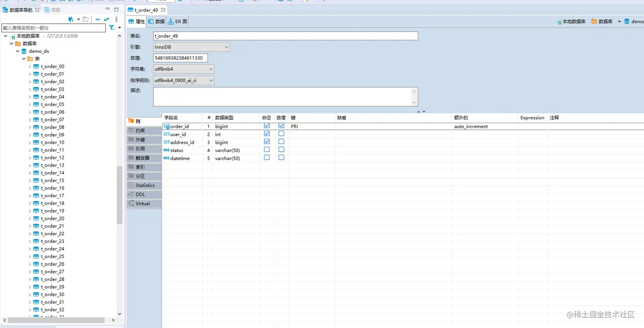Viewport: 644px width, 328px height.
Task: Click the link with editor arrows icon
Action: coord(106,19)
